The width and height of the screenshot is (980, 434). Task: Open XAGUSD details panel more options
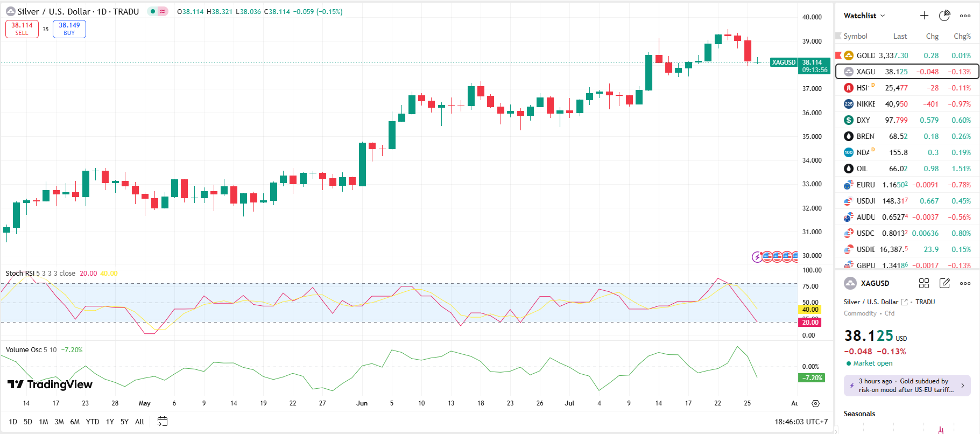[x=965, y=283]
